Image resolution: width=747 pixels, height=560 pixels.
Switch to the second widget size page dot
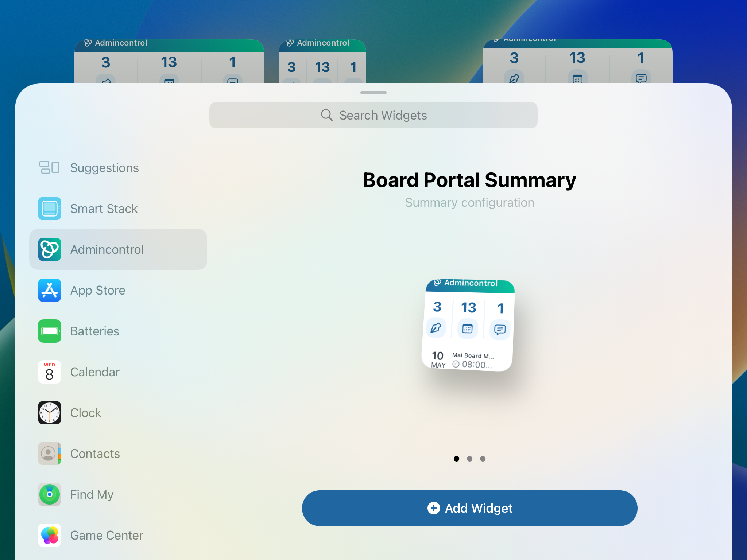point(470,459)
